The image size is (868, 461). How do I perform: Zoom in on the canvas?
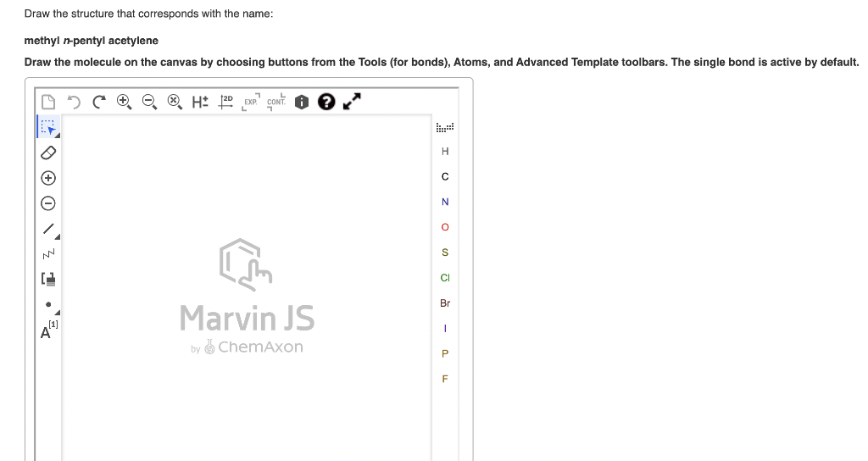point(124,102)
